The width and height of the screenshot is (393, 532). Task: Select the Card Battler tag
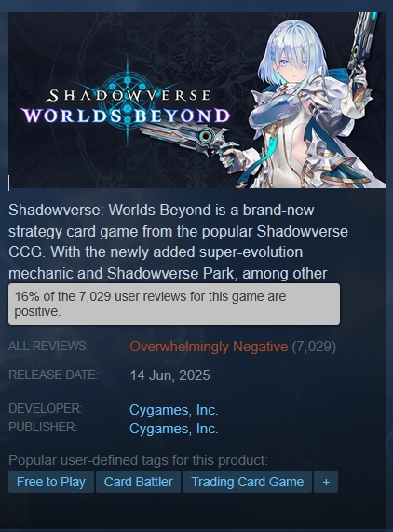point(138,482)
